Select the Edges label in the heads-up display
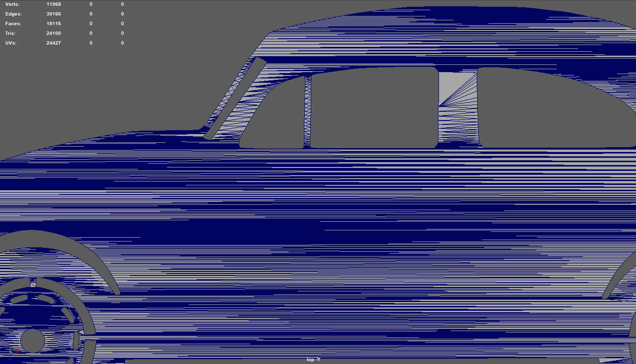 13,14
